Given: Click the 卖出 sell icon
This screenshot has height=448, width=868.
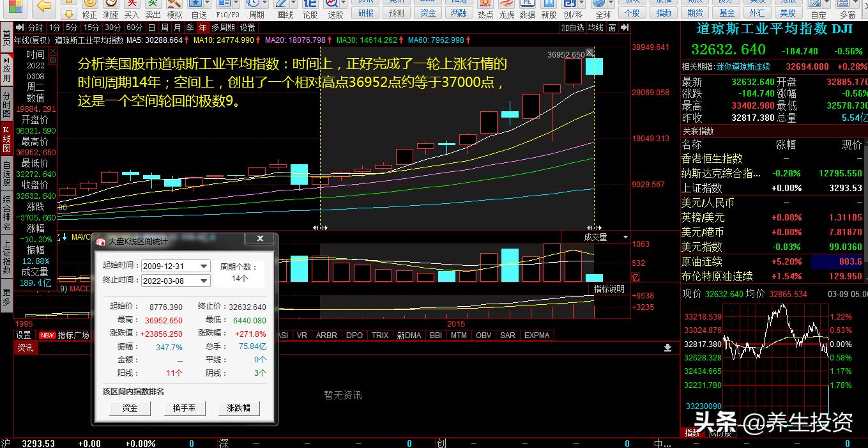Looking at the screenshot, I should tap(153, 9).
